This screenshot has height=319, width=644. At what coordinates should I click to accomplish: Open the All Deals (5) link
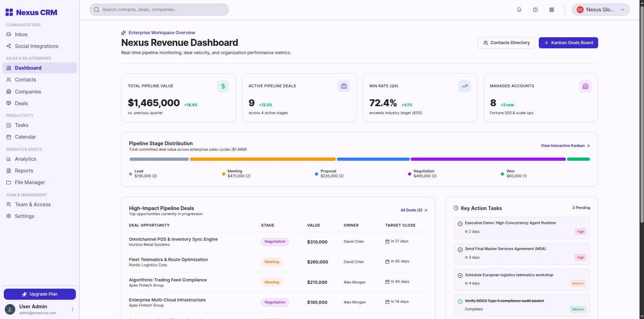414,210
